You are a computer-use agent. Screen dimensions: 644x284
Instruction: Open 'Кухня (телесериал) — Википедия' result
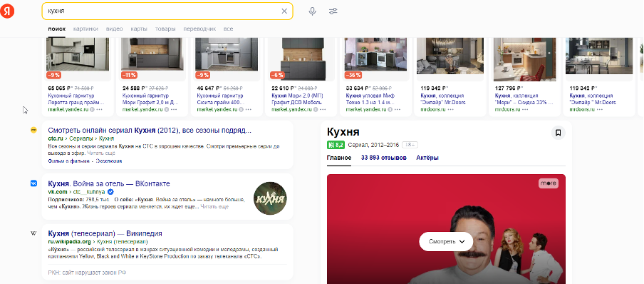pos(105,233)
